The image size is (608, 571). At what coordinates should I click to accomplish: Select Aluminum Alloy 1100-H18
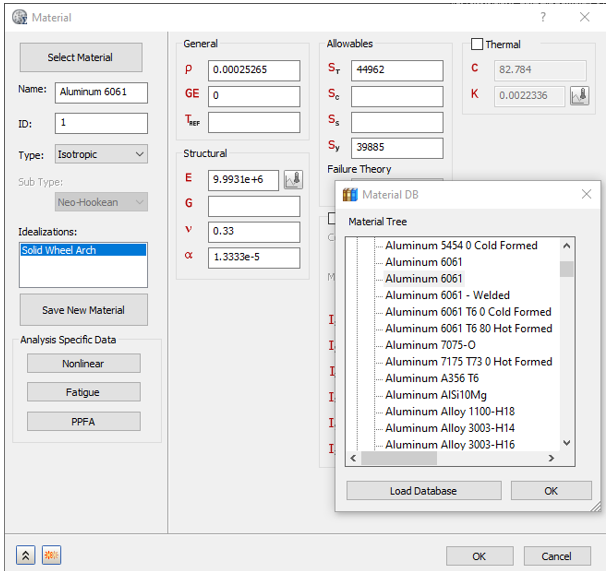tap(450, 411)
